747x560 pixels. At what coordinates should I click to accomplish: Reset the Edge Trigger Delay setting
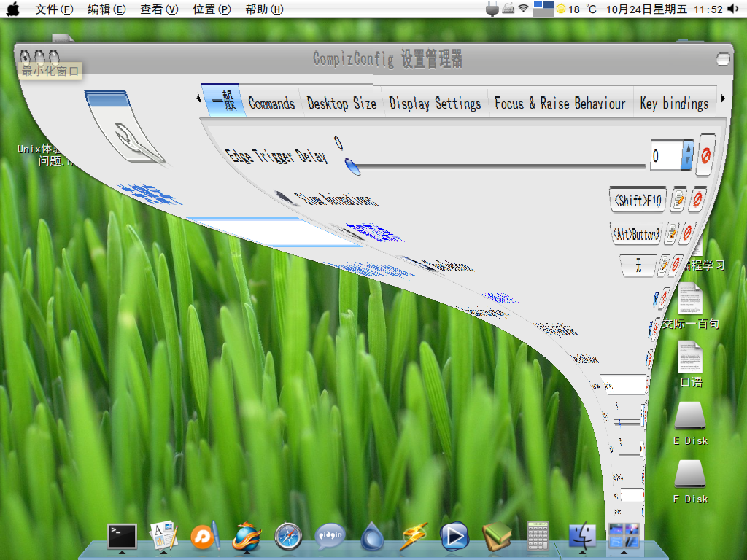705,155
